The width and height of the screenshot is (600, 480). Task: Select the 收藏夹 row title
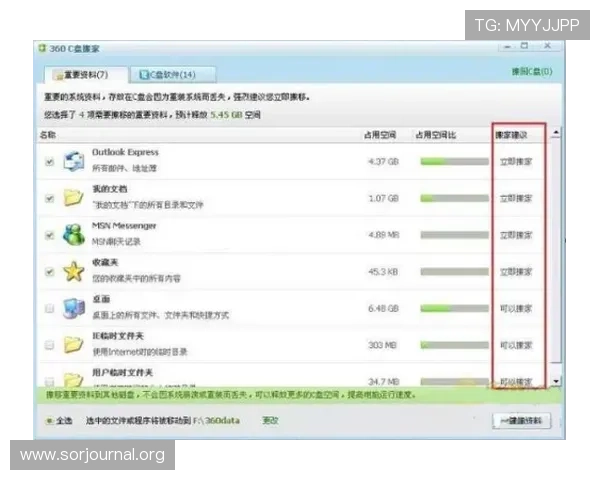point(105,262)
